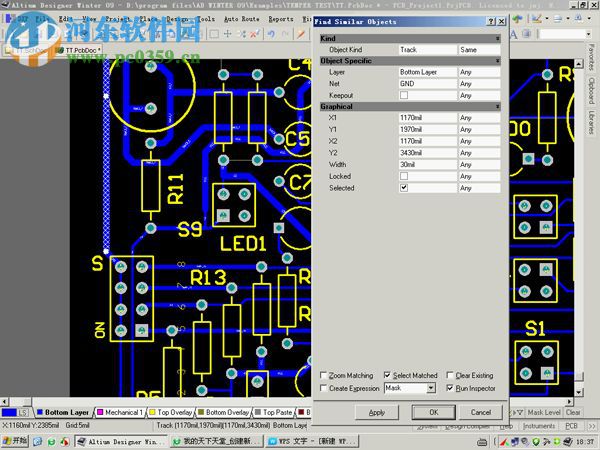Click the help question mark in dialog title
The height and width of the screenshot is (450, 600).
coord(491,21)
